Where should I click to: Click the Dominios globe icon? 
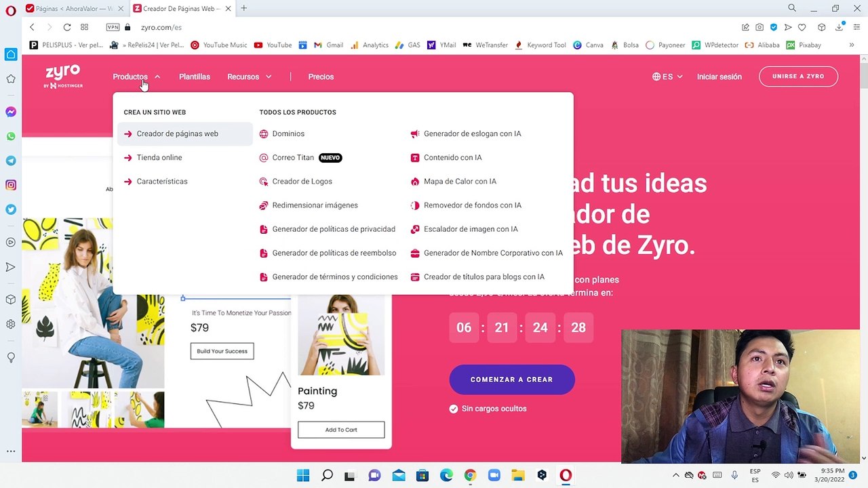tap(264, 134)
